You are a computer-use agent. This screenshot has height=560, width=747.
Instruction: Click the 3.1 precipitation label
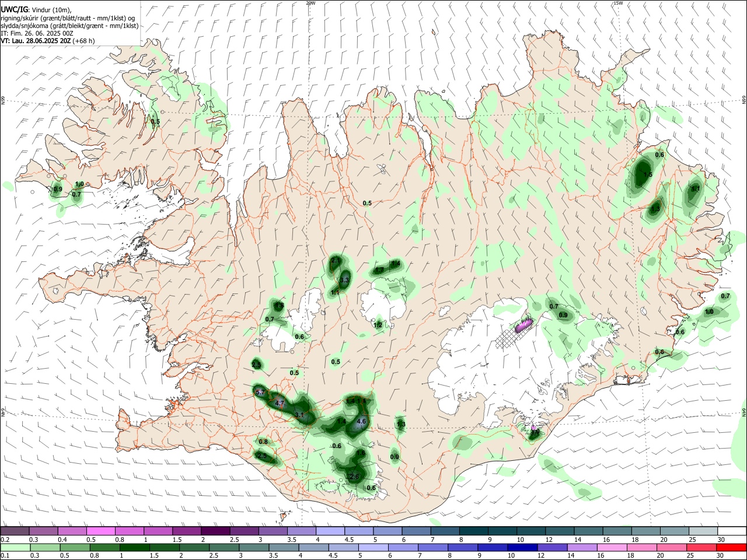[x=299, y=415]
